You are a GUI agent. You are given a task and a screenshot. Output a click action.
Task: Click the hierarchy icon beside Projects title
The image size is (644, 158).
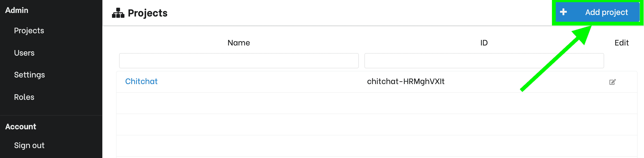click(x=118, y=13)
